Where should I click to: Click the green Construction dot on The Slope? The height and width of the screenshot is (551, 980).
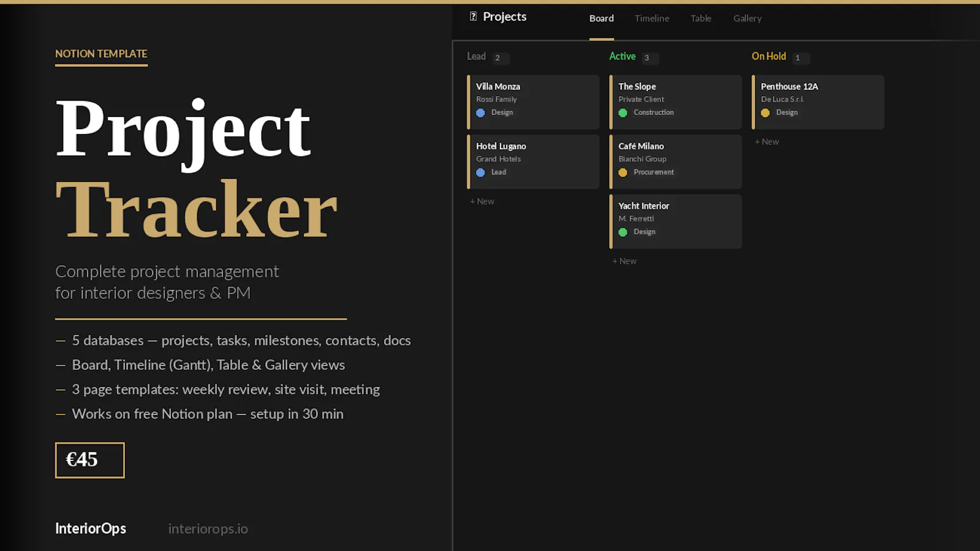click(x=623, y=113)
